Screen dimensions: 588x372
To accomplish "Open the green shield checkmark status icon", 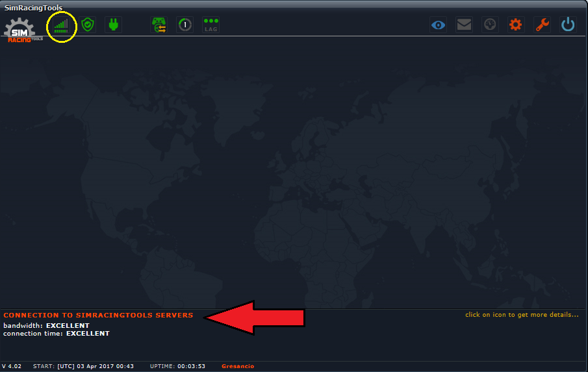I will pos(88,25).
